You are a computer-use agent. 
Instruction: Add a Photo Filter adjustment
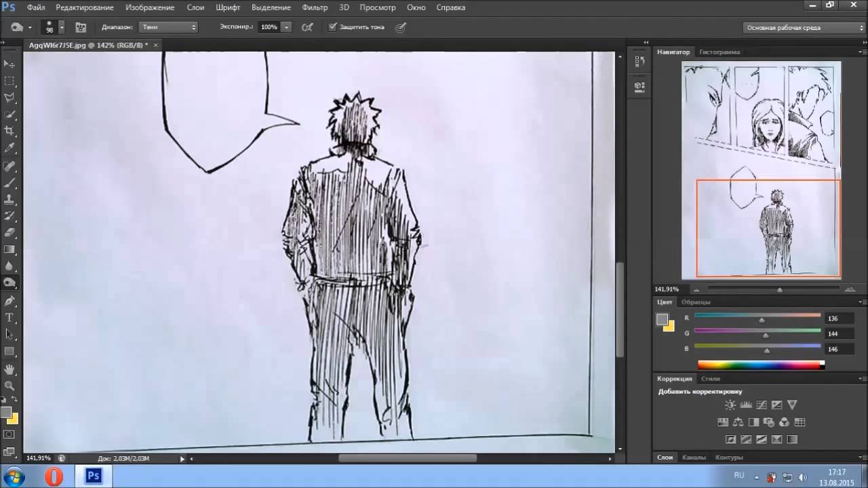[769, 422]
